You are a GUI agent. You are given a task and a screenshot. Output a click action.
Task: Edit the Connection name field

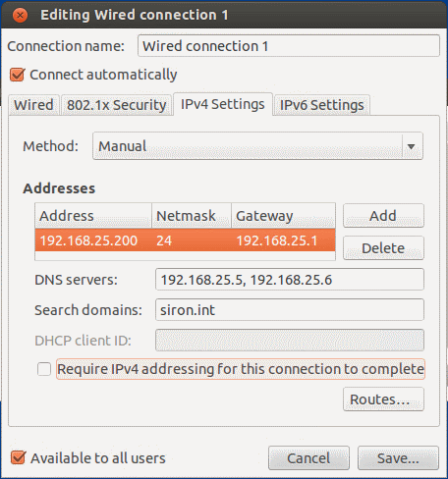pos(289,46)
